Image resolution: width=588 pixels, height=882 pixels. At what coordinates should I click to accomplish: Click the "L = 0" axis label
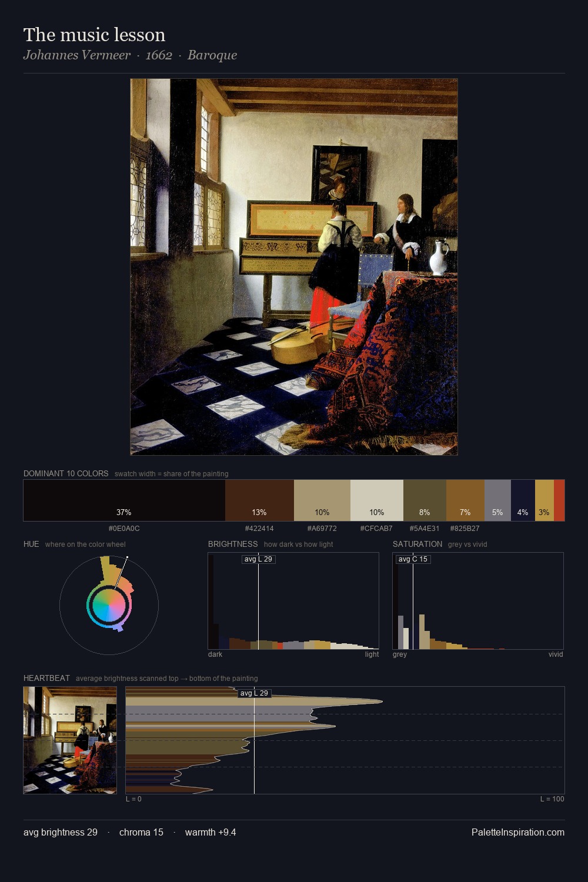(133, 799)
